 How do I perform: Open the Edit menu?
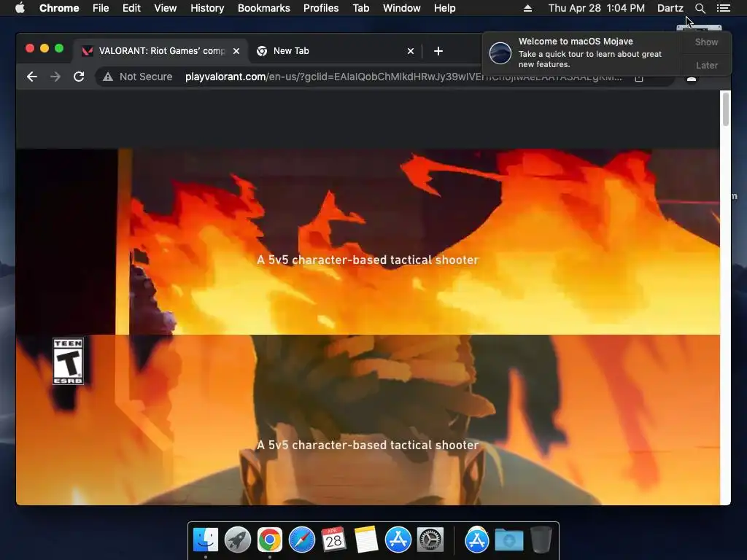[131, 8]
